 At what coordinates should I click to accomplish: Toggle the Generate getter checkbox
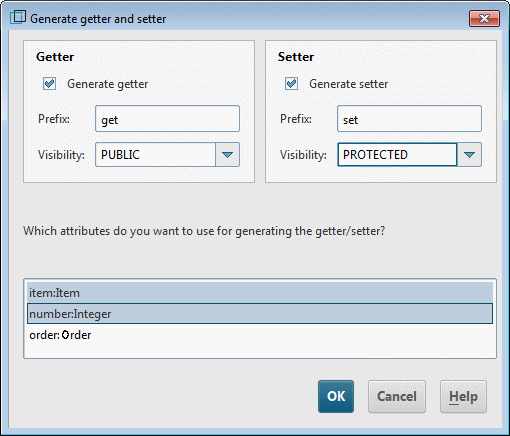click(x=49, y=84)
